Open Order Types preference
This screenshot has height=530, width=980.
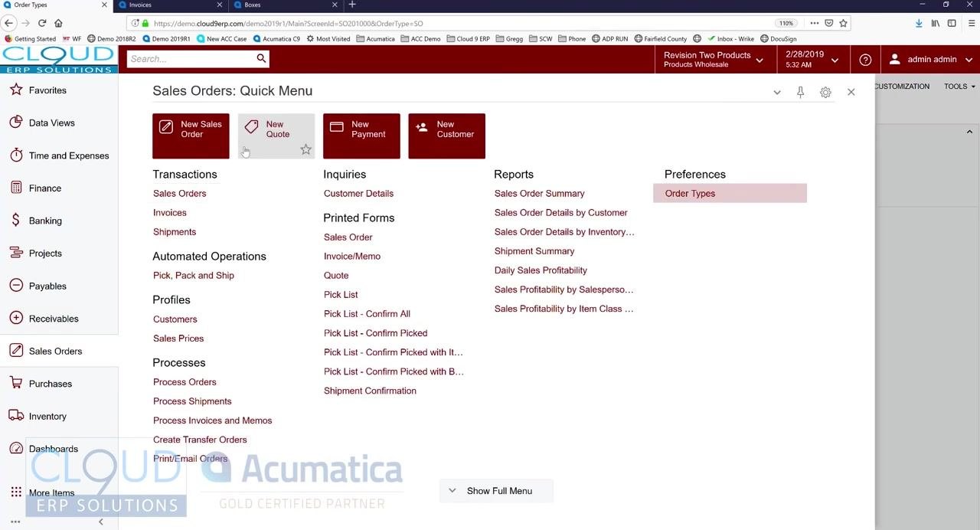click(x=730, y=194)
